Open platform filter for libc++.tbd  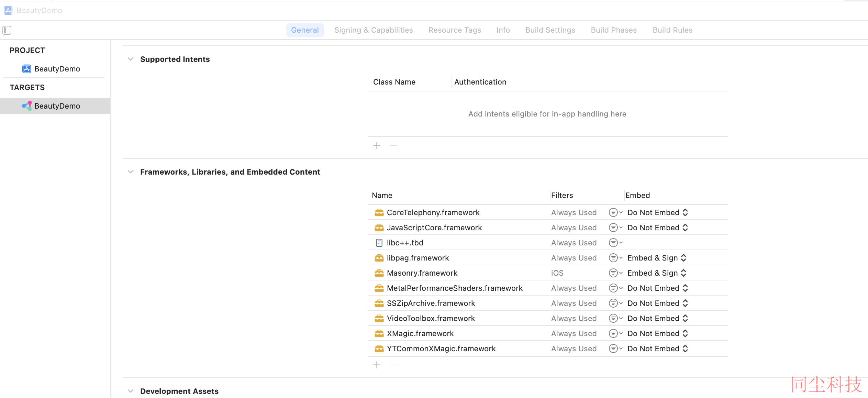tap(615, 243)
